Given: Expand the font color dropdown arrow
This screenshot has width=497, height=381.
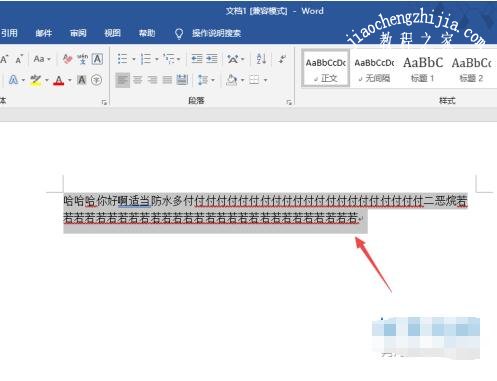Looking at the screenshot, I should coord(70,80).
